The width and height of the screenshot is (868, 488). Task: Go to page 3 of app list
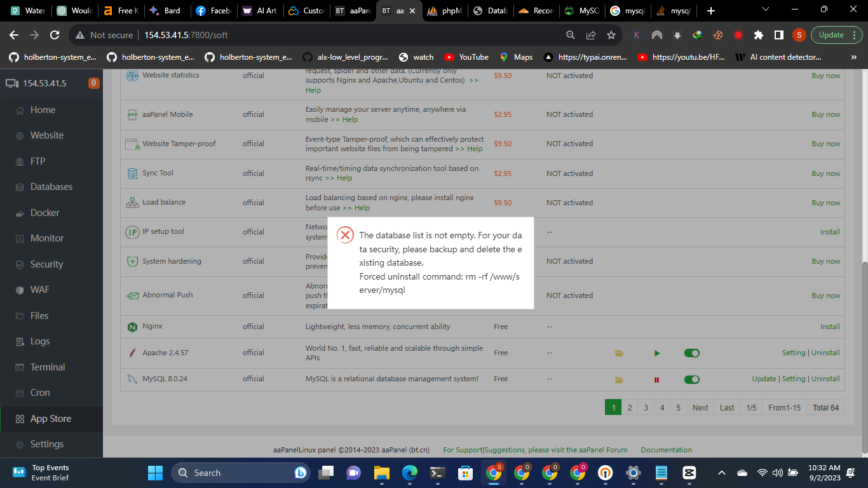[646, 407]
